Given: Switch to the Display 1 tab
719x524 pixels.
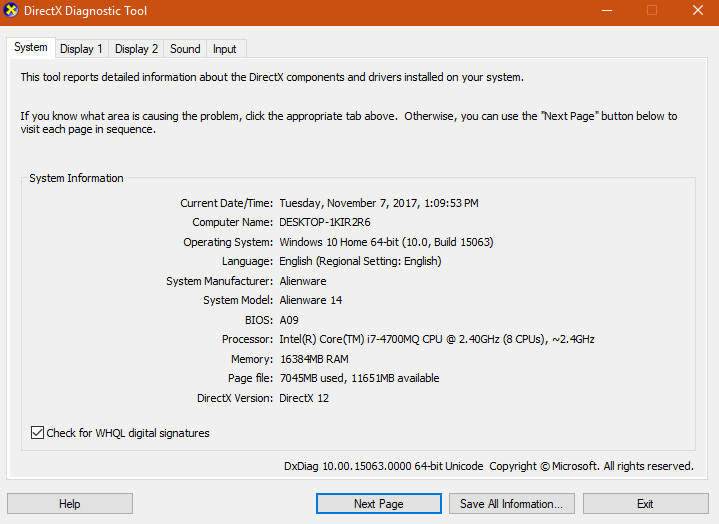Looking at the screenshot, I should [x=81, y=49].
